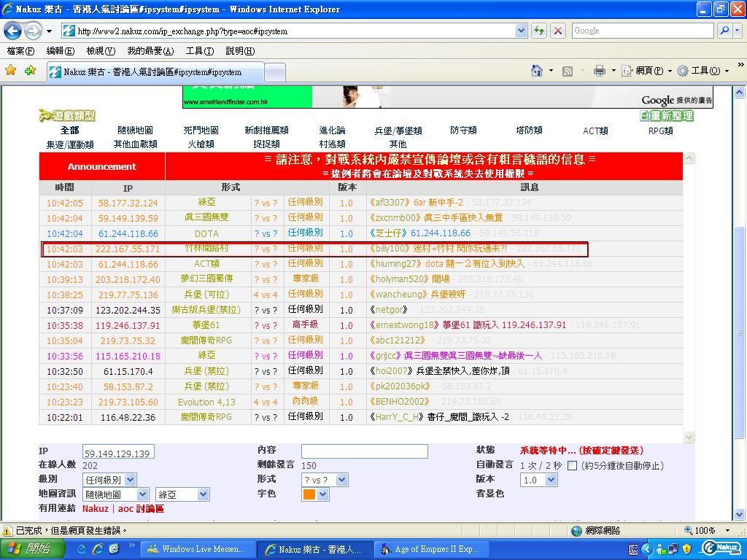Open the 版本 1.0 dropdown
The height and width of the screenshot is (560, 747).
[x=538, y=480]
